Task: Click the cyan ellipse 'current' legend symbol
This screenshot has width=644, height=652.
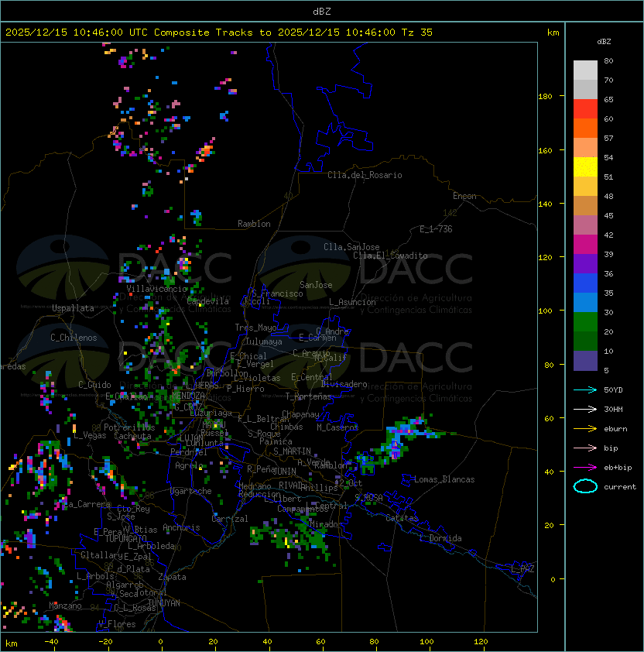Action: tap(585, 486)
